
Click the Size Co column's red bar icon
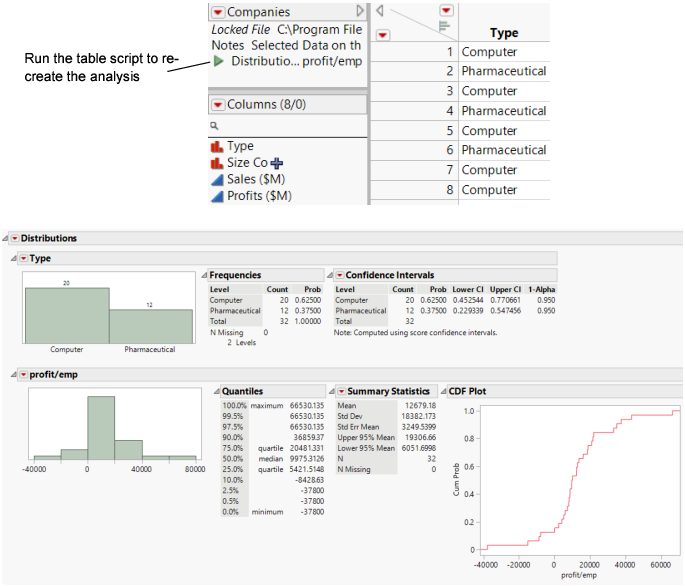coord(217,163)
